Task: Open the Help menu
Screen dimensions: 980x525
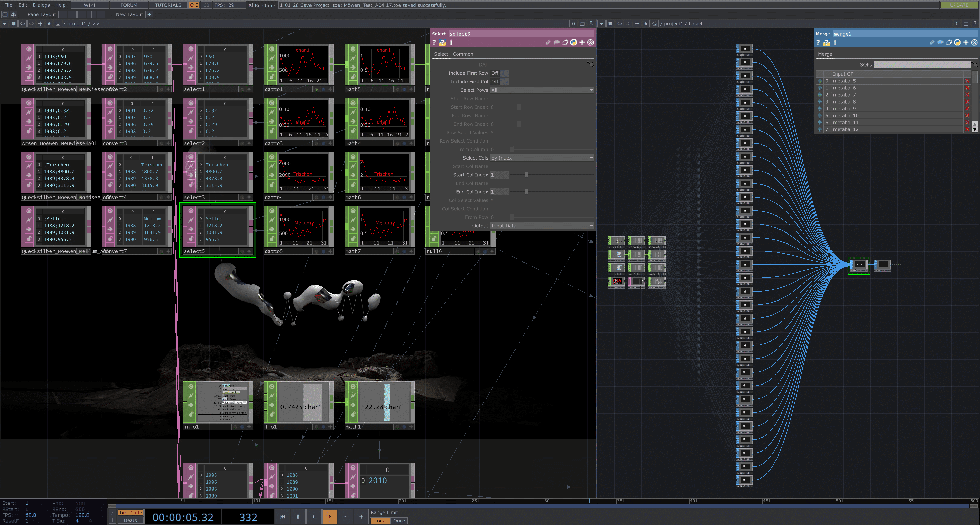Action: 60,5
